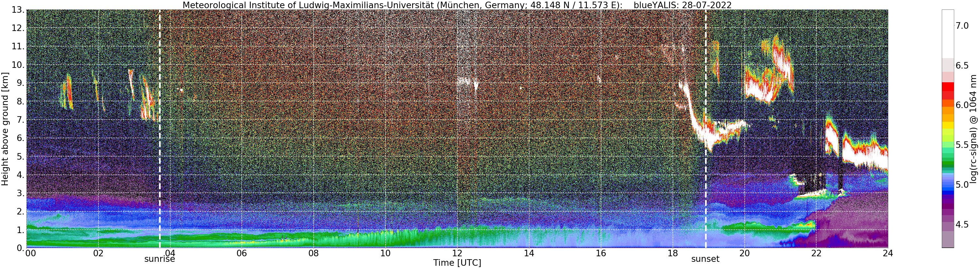Click the white top segment of the colorbar

[x=948, y=34]
